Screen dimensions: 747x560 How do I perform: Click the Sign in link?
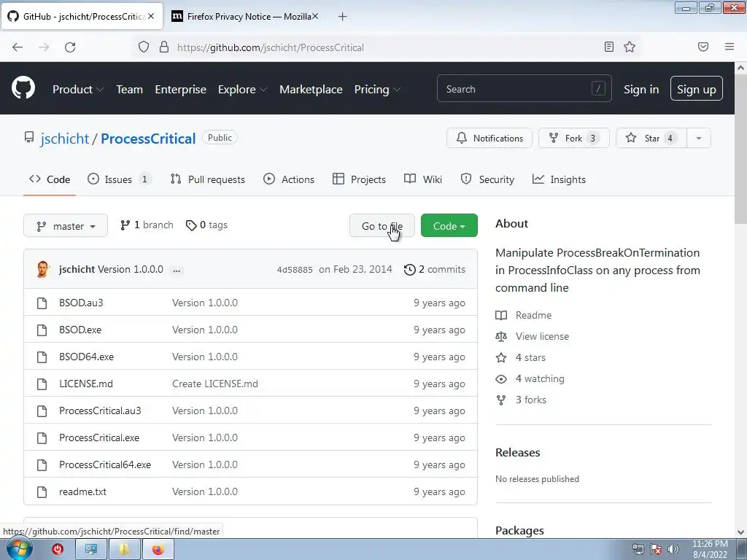tap(640, 90)
